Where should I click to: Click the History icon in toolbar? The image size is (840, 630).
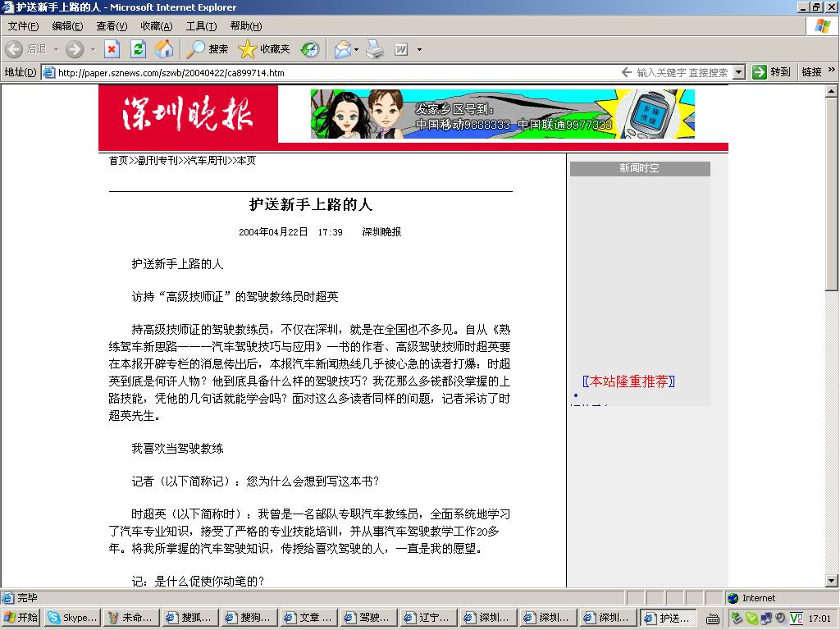click(x=310, y=49)
